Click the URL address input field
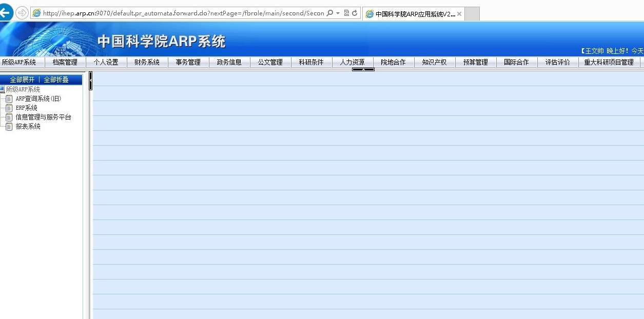This screenshot has width=644, height=319. click(x=180, y=13)
